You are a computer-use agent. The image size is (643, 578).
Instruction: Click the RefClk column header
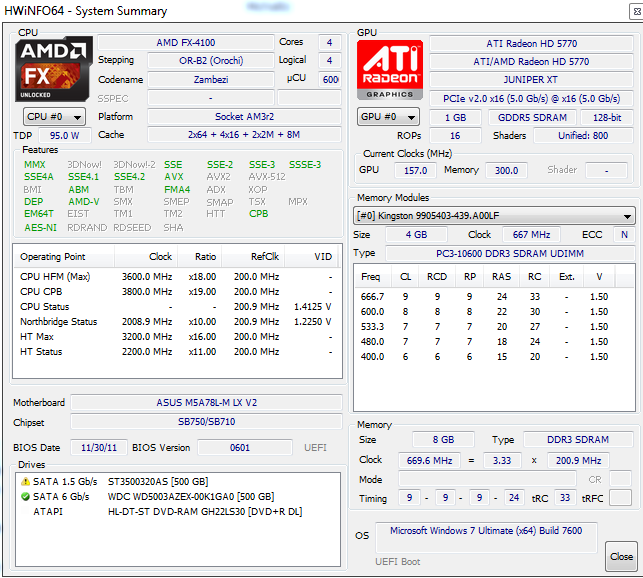[x=253, y=257]
